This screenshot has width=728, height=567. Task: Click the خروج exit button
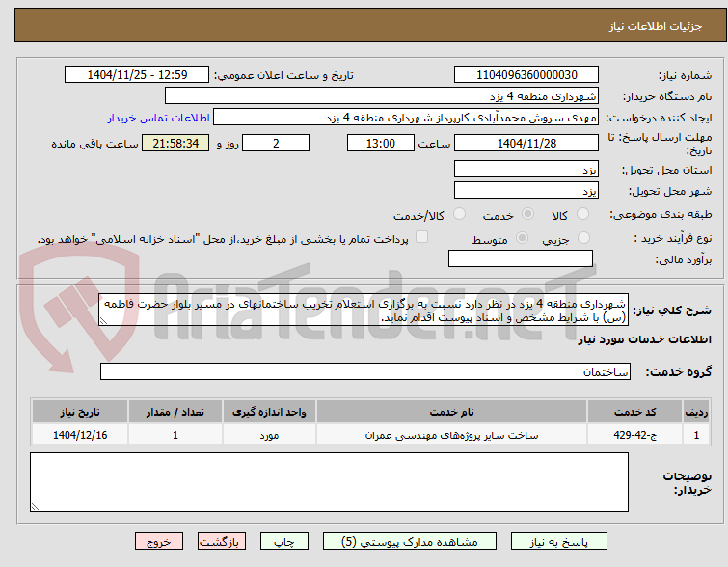159,542
